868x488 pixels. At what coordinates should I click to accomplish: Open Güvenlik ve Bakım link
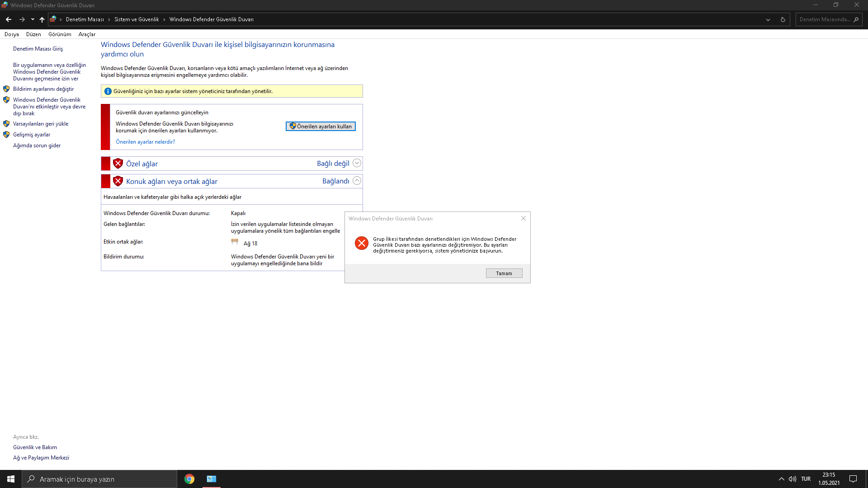coord(35,447)
